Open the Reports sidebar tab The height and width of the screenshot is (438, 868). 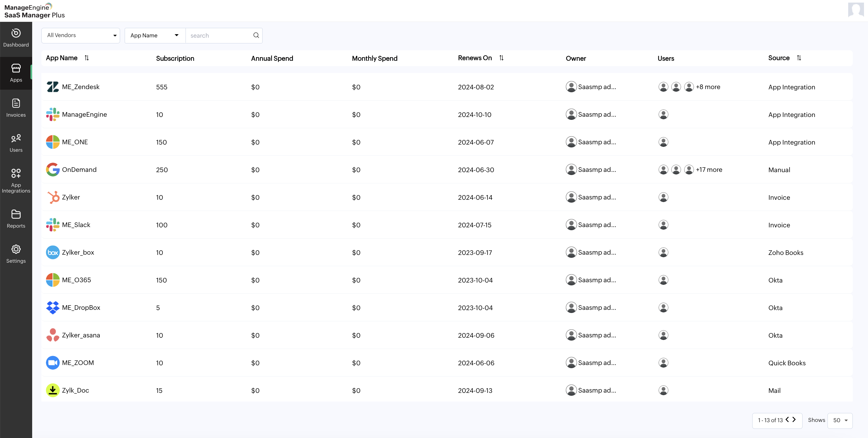pos(16,218)
